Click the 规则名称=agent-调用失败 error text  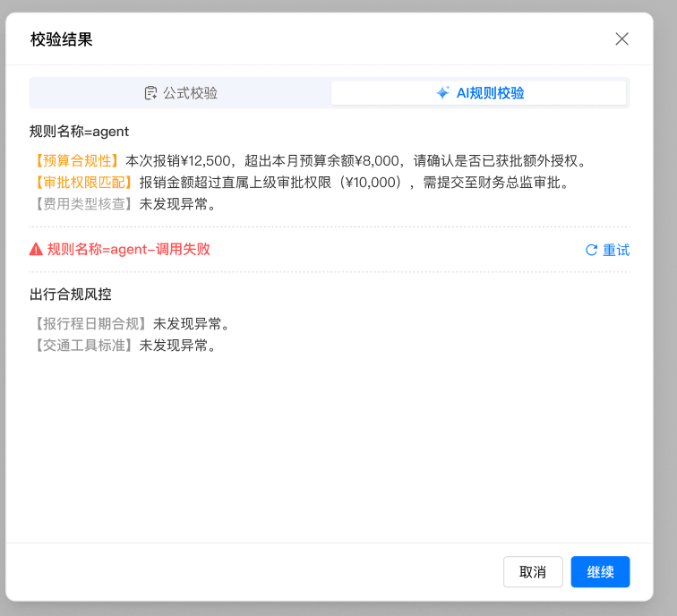coord(129,249)
